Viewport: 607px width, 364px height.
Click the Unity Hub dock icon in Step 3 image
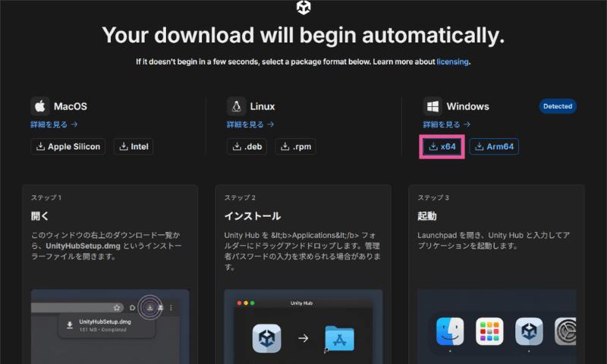pyautogui.click(x=529, y=331)
